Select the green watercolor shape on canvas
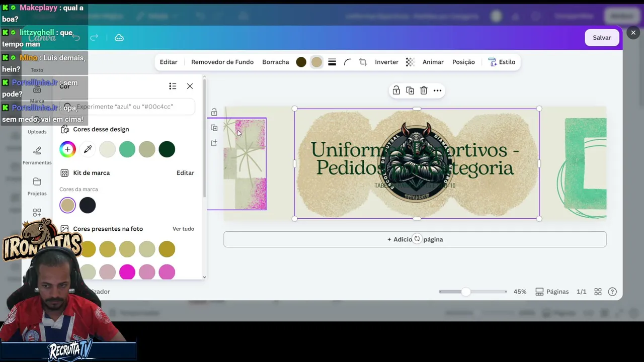This screenshot has width=644, height=362. click(x=585, y=163)
